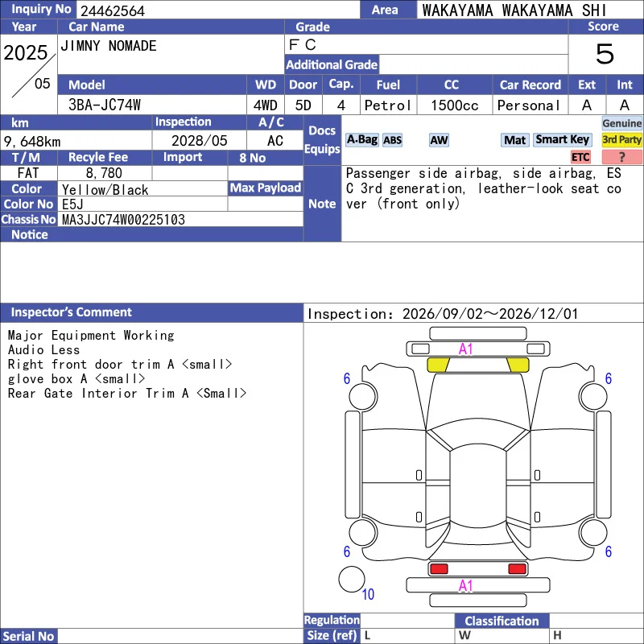Click the Mat equipment badge
This screenshot has height=644, width=644.
click(514, 140)
